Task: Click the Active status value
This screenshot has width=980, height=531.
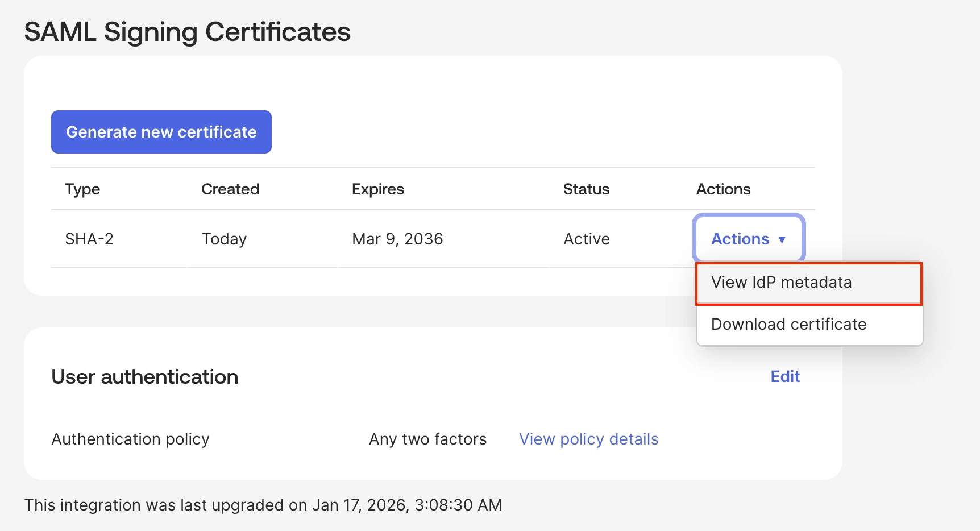Action: click(x=586, y=239)
